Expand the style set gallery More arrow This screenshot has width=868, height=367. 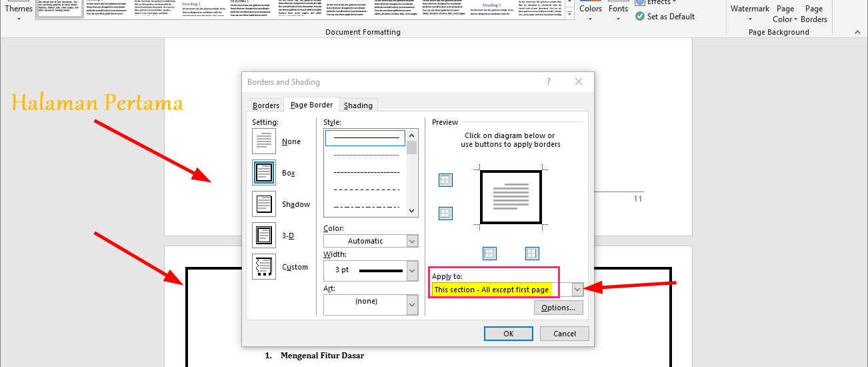point(570,14)
